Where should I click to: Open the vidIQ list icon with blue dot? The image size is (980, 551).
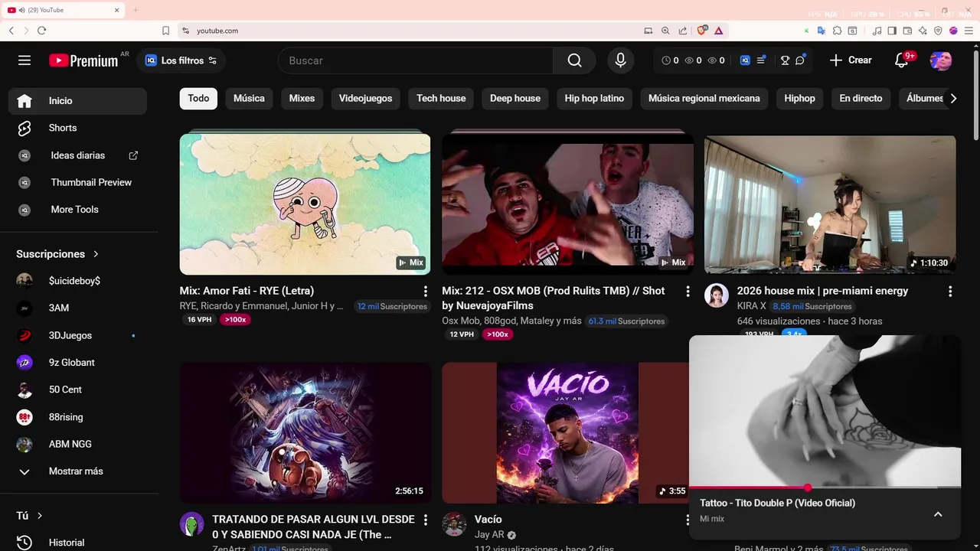point(761,60)
